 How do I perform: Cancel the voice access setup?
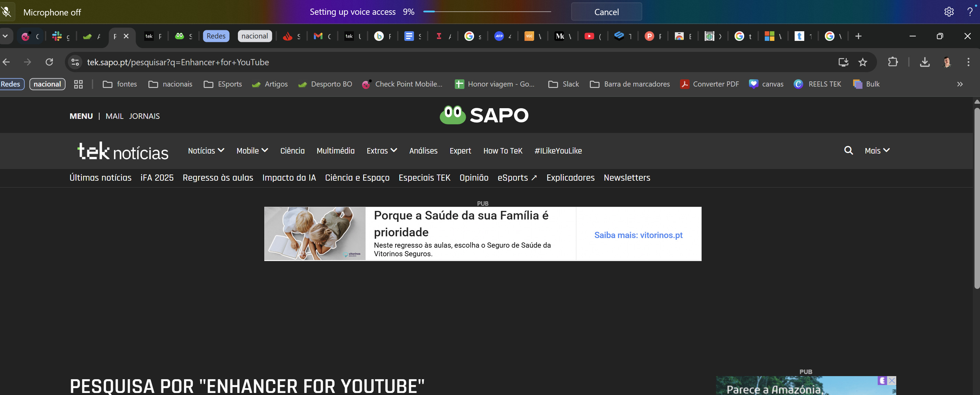pyautogui.click(x=606, y=12)
